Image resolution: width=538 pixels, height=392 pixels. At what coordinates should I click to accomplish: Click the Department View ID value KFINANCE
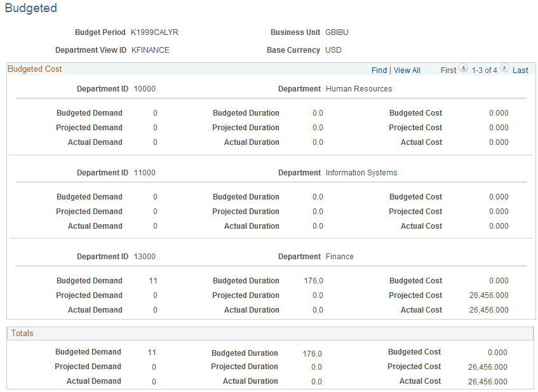(150, 50)
